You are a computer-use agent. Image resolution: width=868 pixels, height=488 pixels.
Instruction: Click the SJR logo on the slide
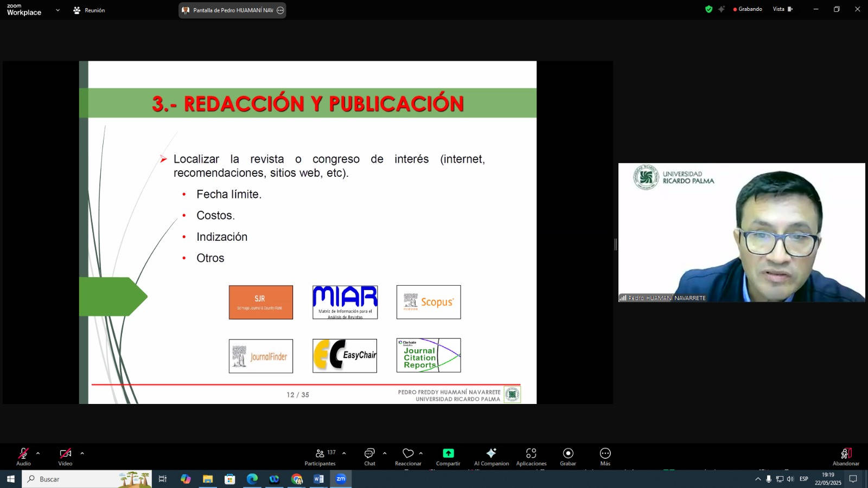(x=261, y=303)
